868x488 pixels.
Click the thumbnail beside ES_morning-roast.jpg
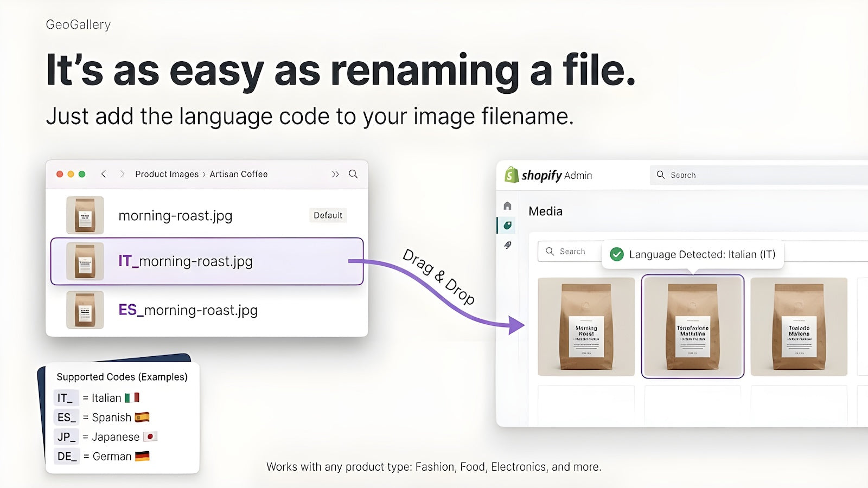[85, 310]
